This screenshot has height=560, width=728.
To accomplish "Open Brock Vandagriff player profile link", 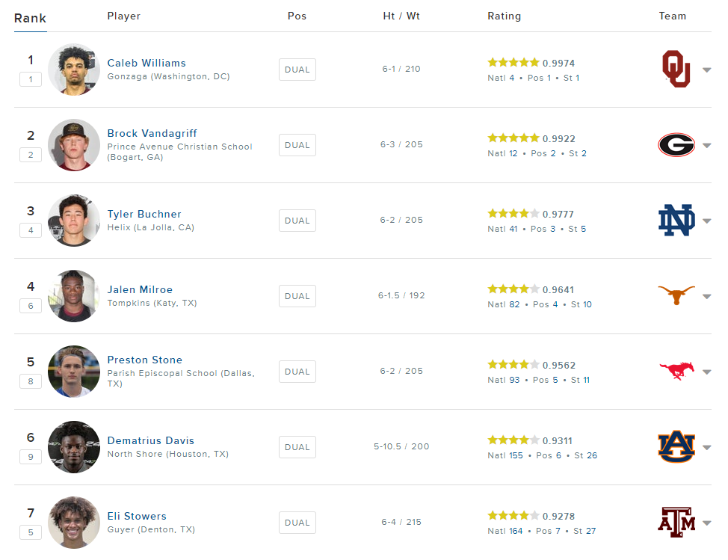I will pos(152,134).
